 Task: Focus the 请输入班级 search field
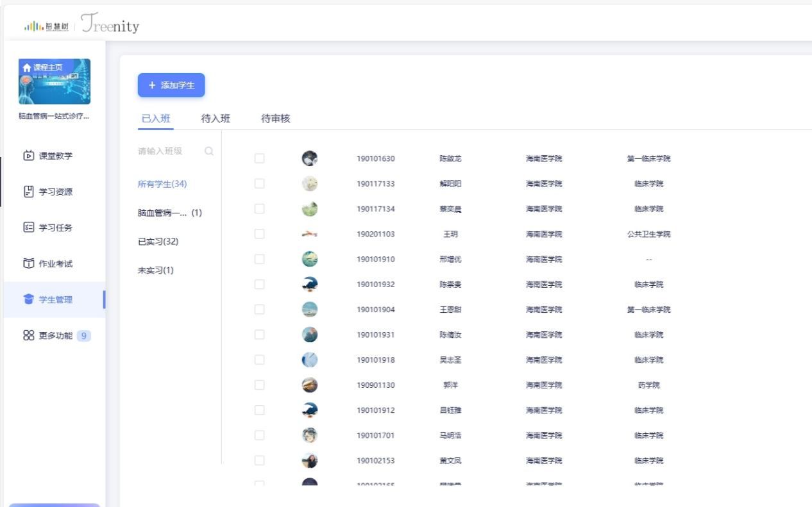click(x=167, y=151)
